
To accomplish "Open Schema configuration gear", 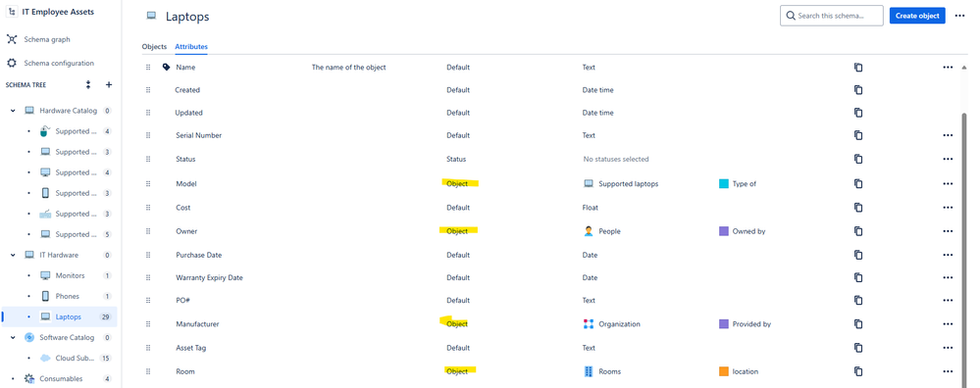I will click(x=12, y=63).
